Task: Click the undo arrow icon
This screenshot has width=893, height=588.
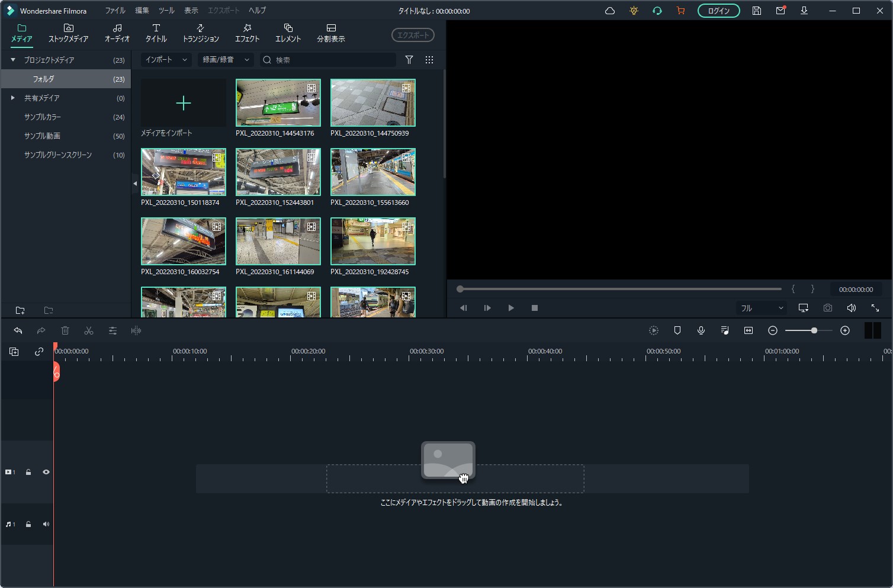Action: (18, 330)
